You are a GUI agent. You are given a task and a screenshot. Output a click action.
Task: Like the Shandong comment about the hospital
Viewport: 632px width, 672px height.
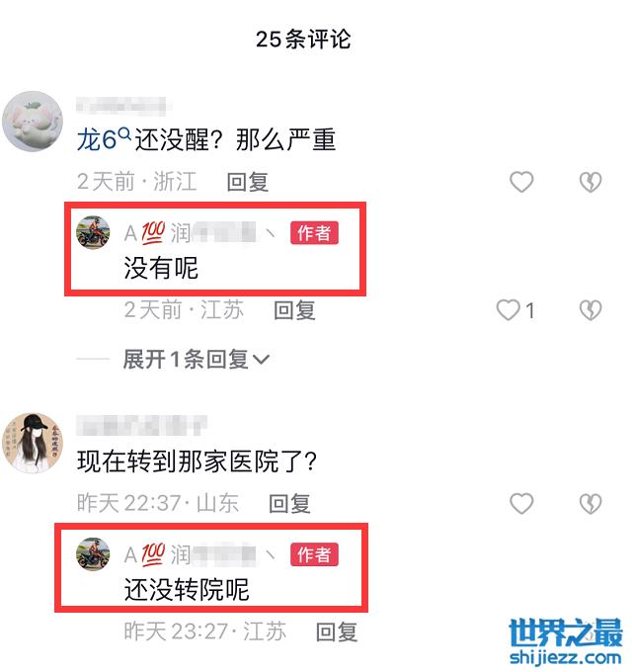pos(521,503)
